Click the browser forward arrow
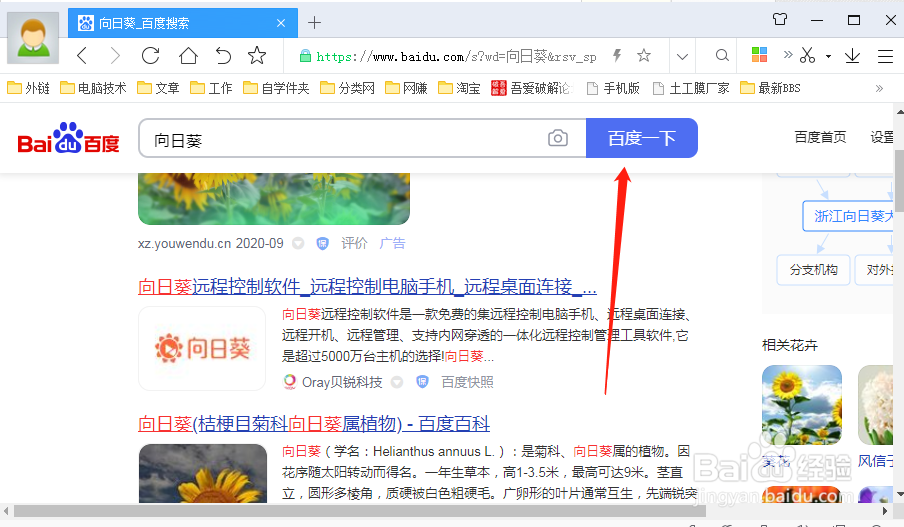The height and width of the screenshot is (527, 904). 115,56
